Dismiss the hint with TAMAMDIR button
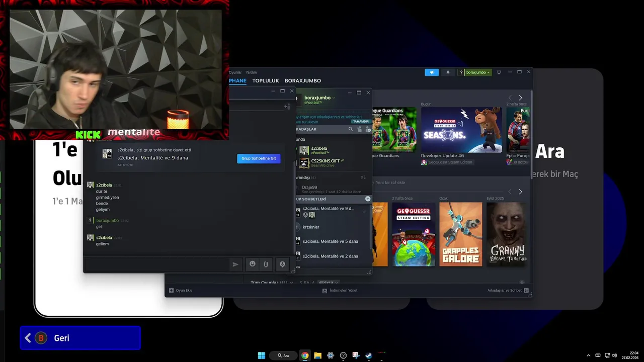The height and width of the screenshot is (362, 644). pyautogui.click(x=361, y=122)
